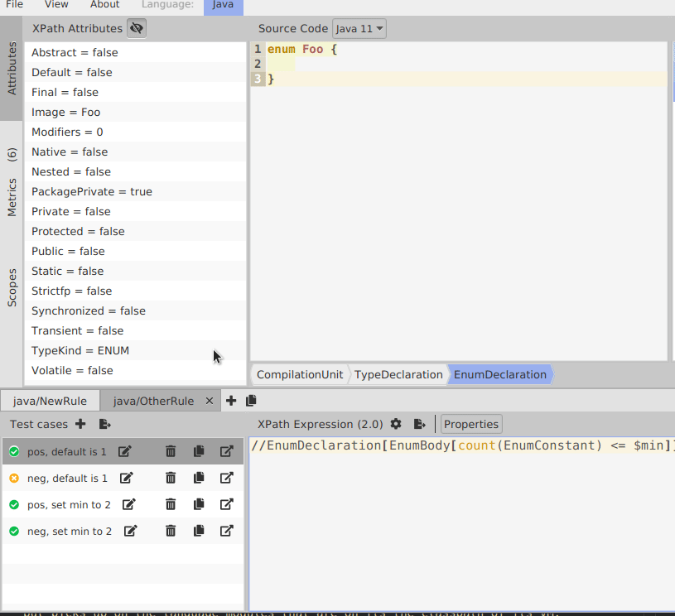Duplicate the current rule tab

coord(251,401)
